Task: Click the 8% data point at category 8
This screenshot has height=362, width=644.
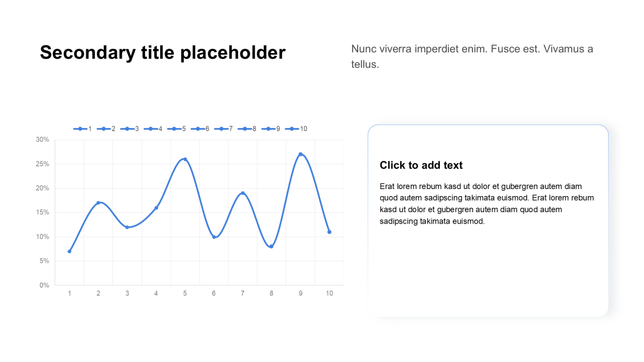Action: coord(272,246)
